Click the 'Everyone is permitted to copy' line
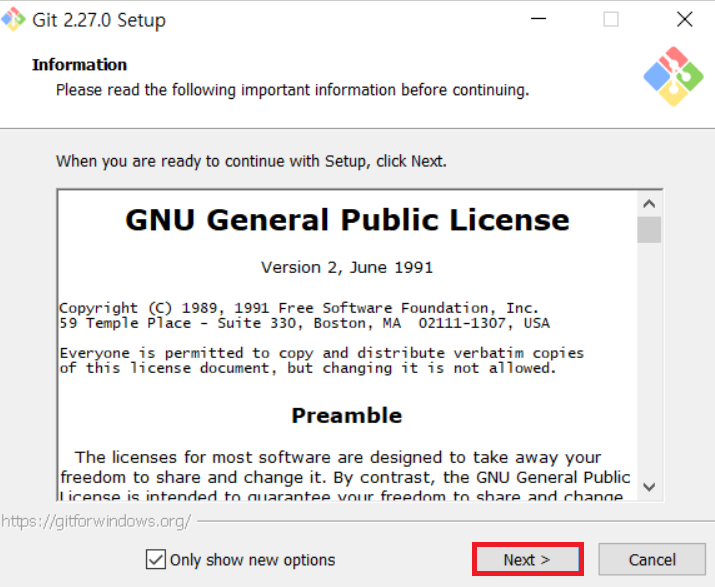The image size is (715, 587). pyautogui.click(x=321, y=353)
